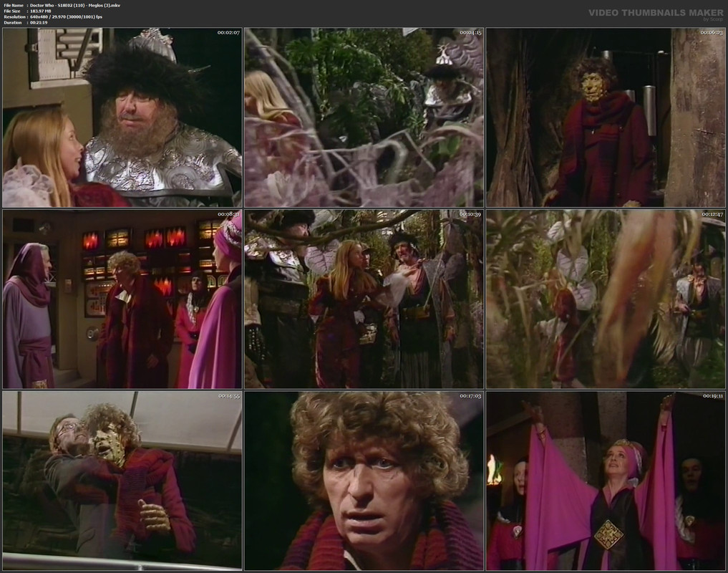Image resolution: width=728 pixels, height=573 pixels.
Task: Click the 'File Name' header label
Action: pos(14,6)
